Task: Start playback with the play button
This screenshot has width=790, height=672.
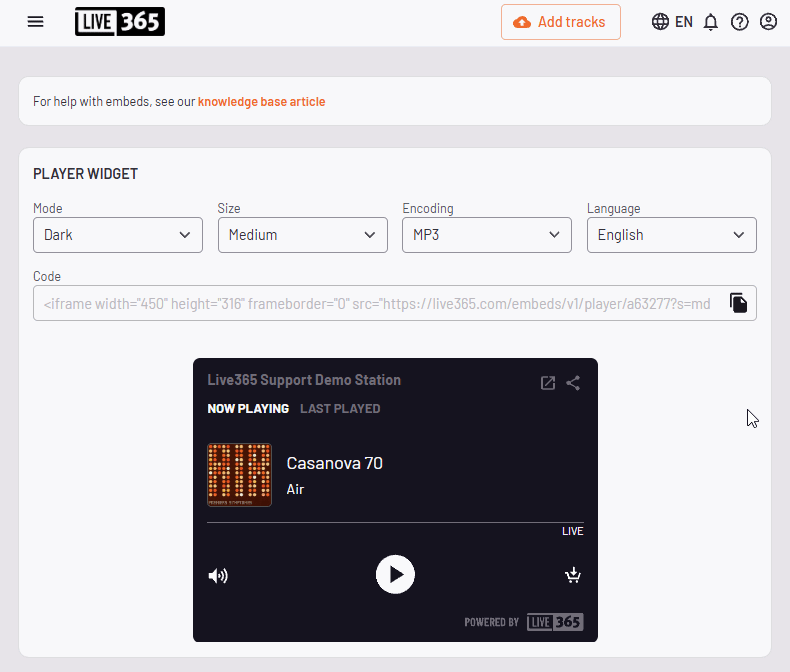Action: (x=396, y=574)
